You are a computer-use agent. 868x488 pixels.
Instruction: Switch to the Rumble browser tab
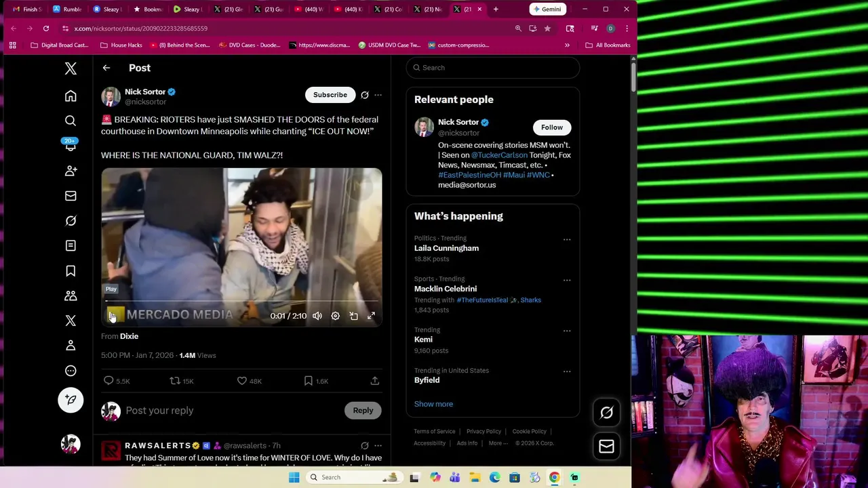click(x=67, y=9)
